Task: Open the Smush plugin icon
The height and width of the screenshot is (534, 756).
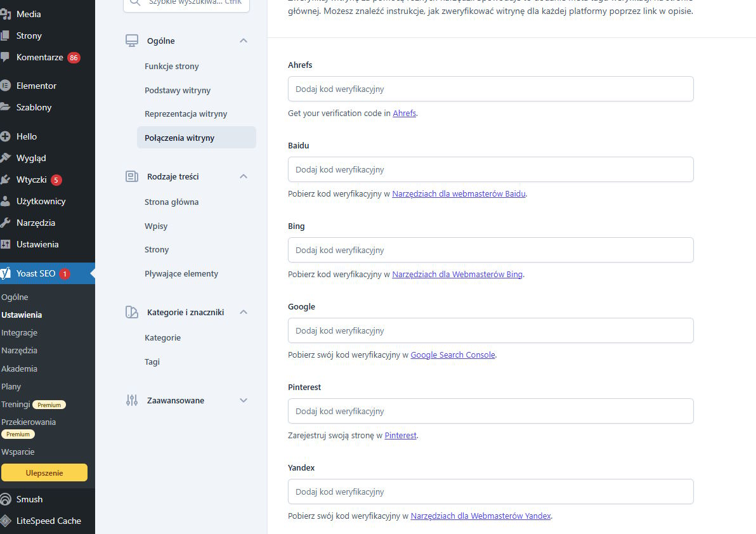Action: pyautogui.click(x=6, y=499)
